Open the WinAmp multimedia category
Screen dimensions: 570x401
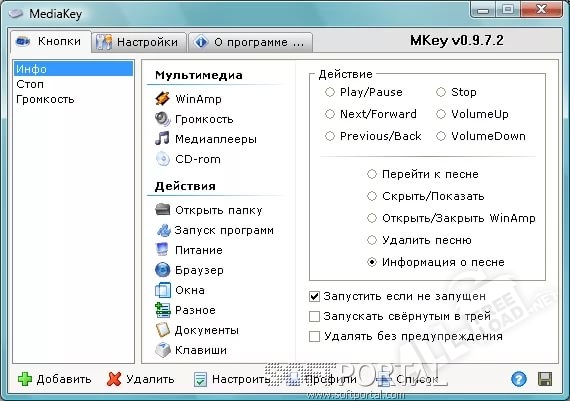click(188, 99)
